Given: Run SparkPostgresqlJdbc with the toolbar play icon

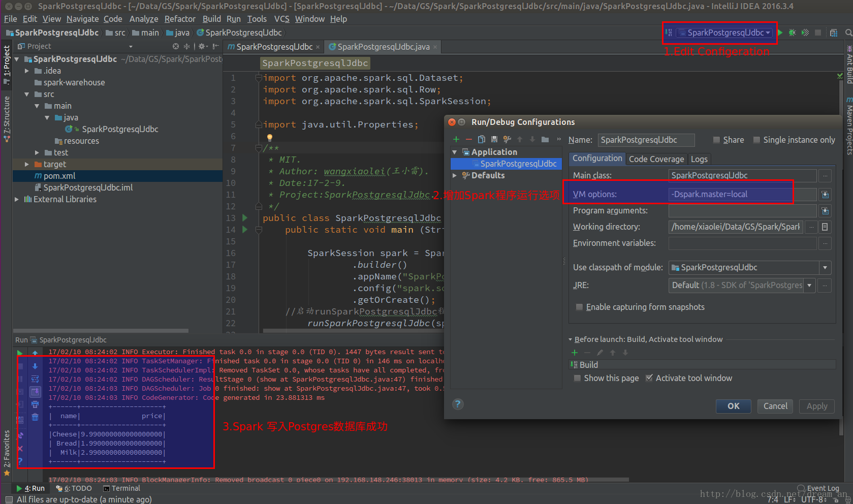Looking at the screenshot, I should (x=780, y=33).
